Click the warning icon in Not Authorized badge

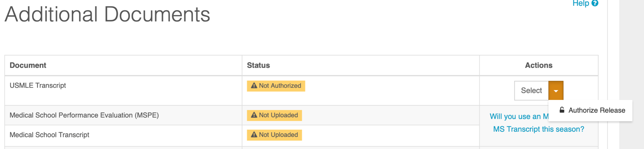coord(254,86)
